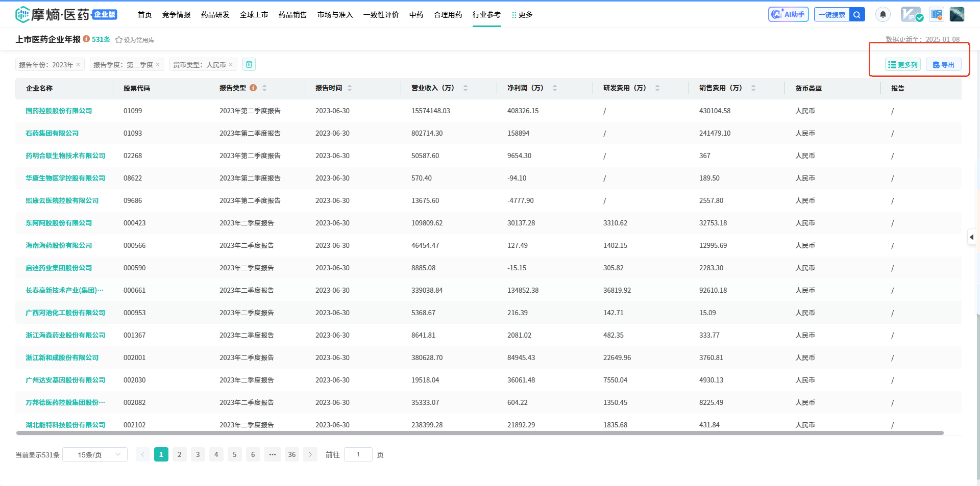980x486 pixels.
Task: Click the info icon beside 上市医药企业年报
Action: click(x=86, y=39)
